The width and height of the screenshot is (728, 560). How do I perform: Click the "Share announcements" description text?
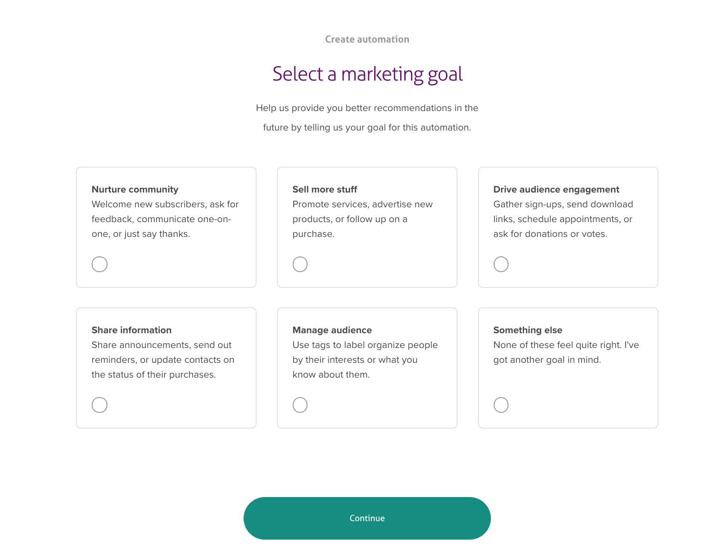[x=163, y=360]
